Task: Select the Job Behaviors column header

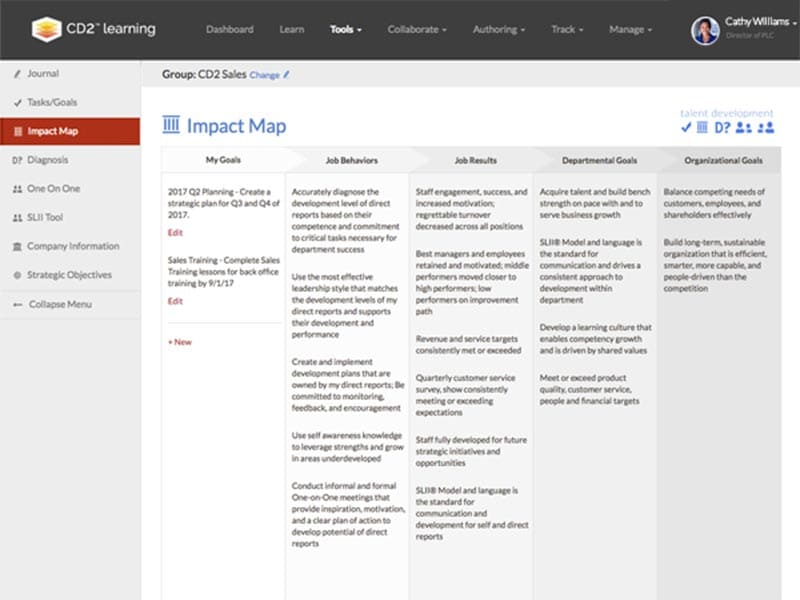Action: [345, 160]
